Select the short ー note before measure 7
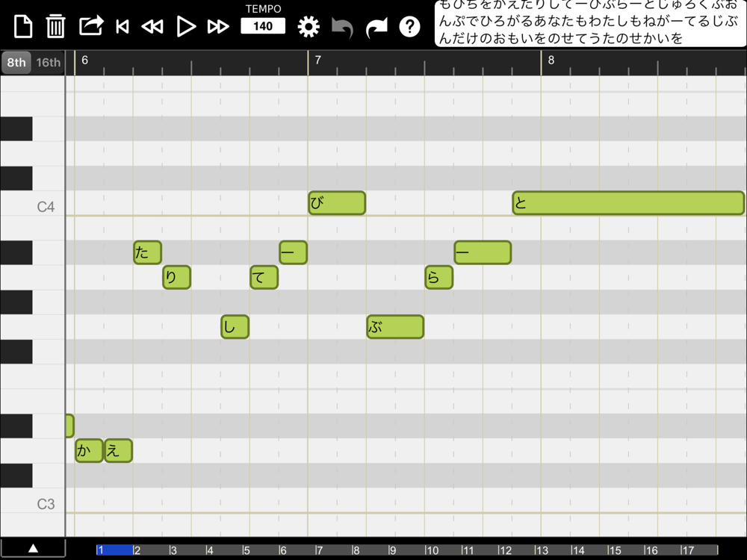 pos(293,252)
